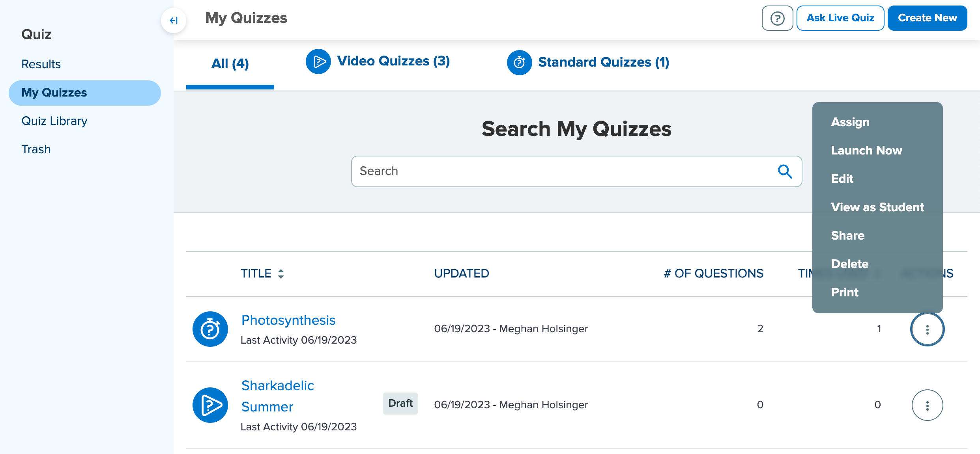Select Assign from the actions menu
Screen dimensions: 980x454
850,122
